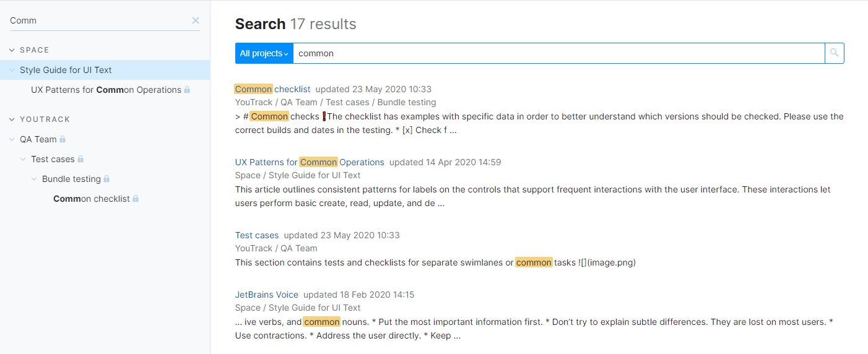This screenshot has width=868, height=354.
Task: Collapse the Bundle testing tree node
Action: point(34,179)
